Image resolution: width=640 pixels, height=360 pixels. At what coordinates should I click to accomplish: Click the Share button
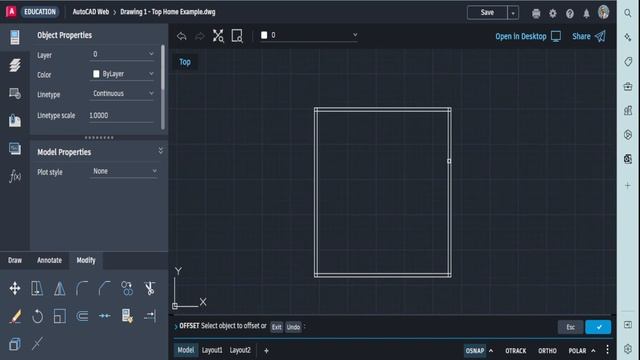pyautogui.click(x=589, y=36)
